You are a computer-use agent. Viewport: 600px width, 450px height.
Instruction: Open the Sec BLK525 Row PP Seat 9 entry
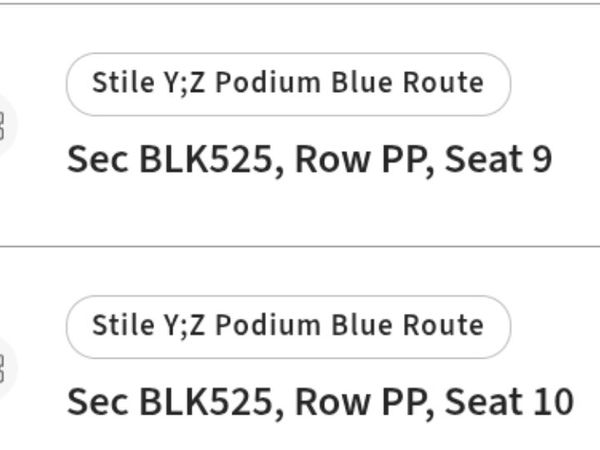pos(309,160)
